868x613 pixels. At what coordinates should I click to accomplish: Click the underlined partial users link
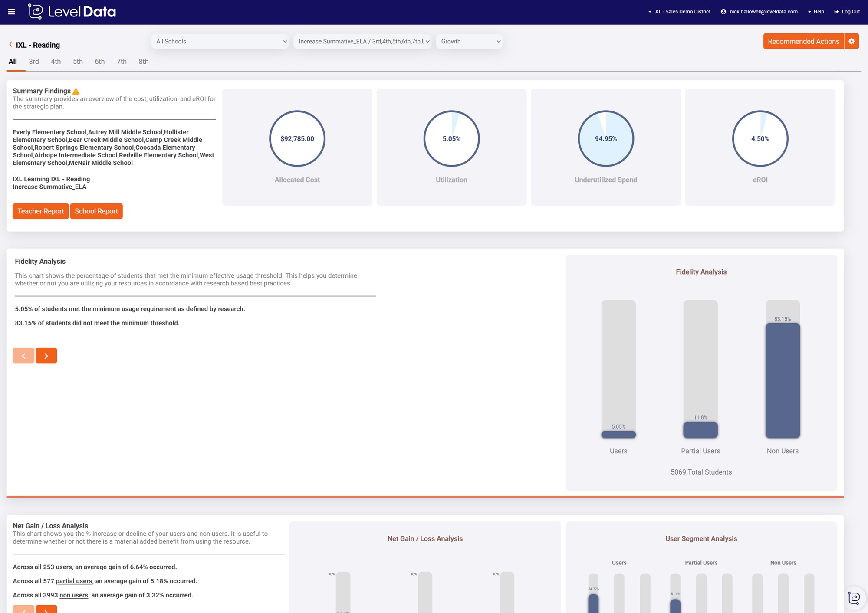(74, 581)
